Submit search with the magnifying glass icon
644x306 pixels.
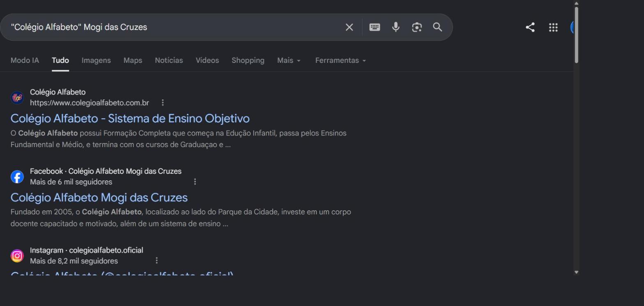(438, 27)
